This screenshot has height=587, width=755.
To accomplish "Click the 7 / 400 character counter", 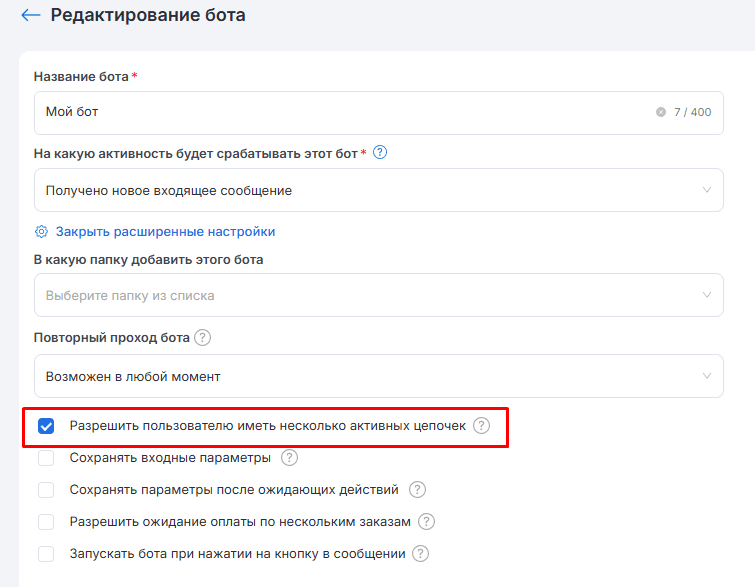I will coord(692,112).
